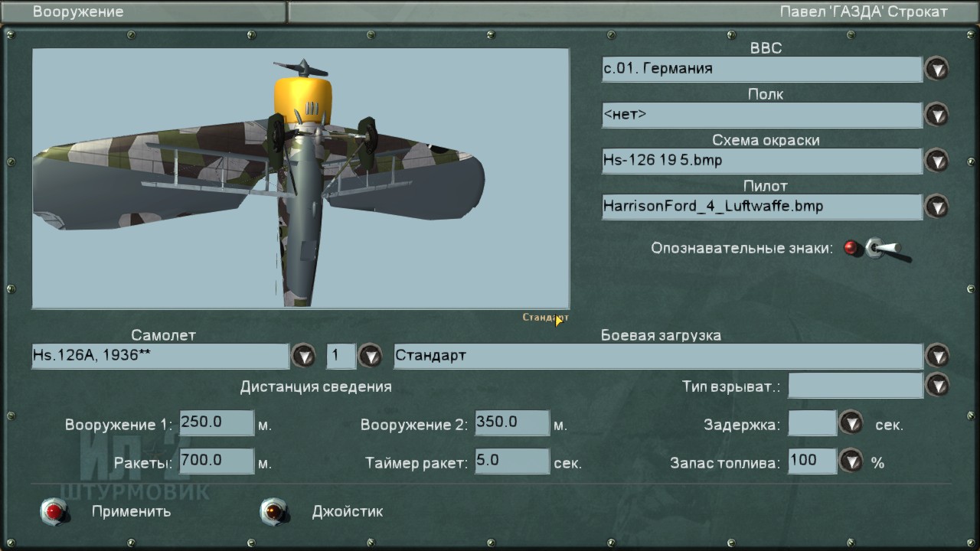Click the Боевая загрузка label

click(661, 335)
